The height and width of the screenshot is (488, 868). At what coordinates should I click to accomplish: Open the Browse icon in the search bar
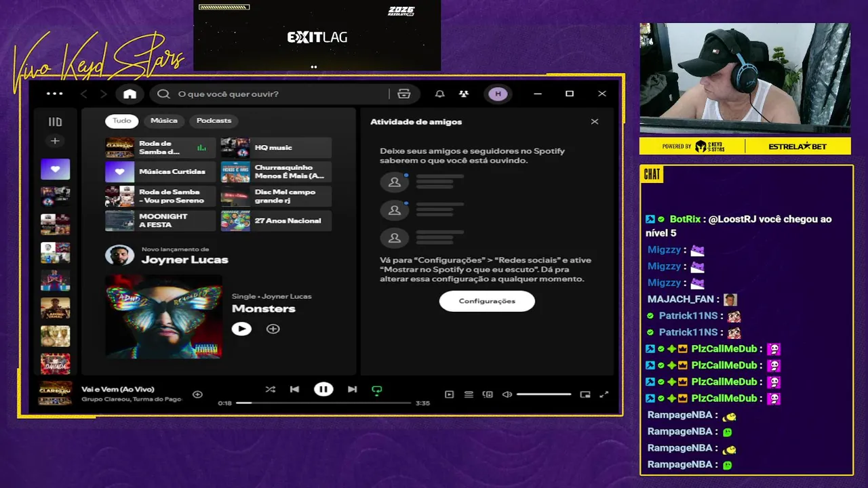pyautogui.click(x=404, y=94)
